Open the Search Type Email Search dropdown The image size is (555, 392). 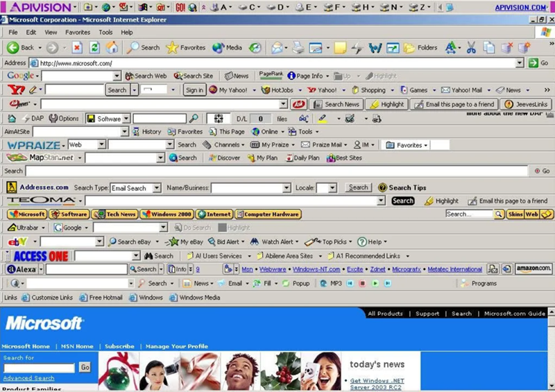[x=157, y=188]
